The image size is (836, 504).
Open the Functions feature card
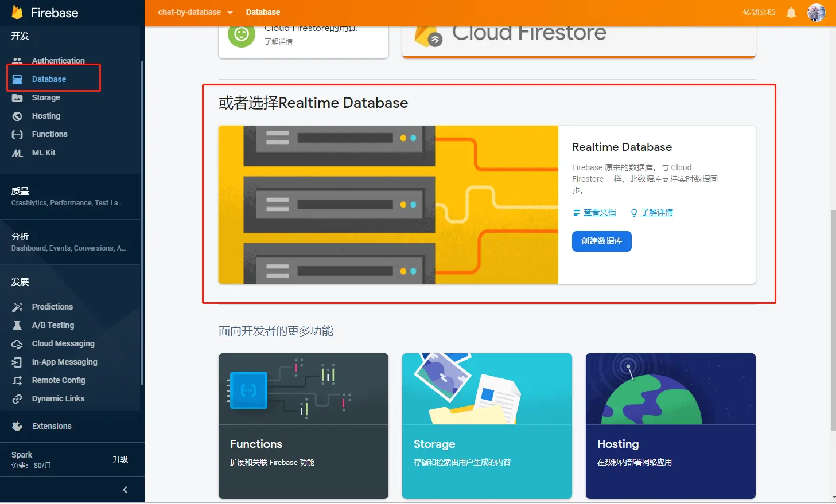pos(304,426)
